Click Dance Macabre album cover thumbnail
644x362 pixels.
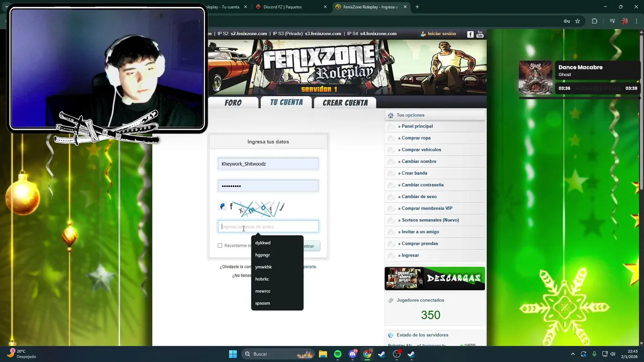point(535,77)
